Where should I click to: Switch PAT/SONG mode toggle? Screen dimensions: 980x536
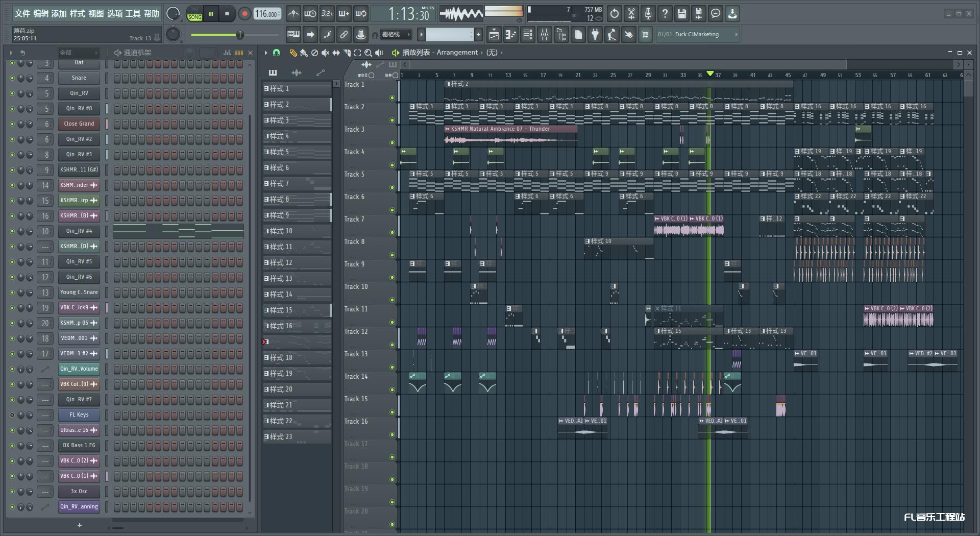click(195, 14)
